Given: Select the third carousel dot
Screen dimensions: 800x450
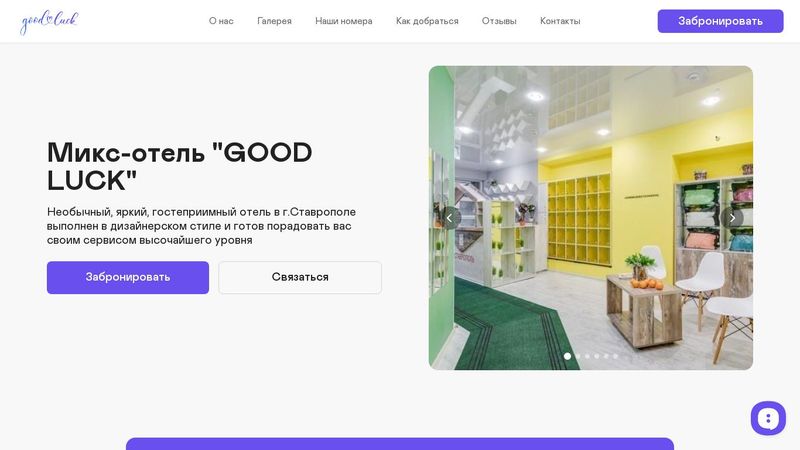Looking at the screenshot, I should pos(587,356).
